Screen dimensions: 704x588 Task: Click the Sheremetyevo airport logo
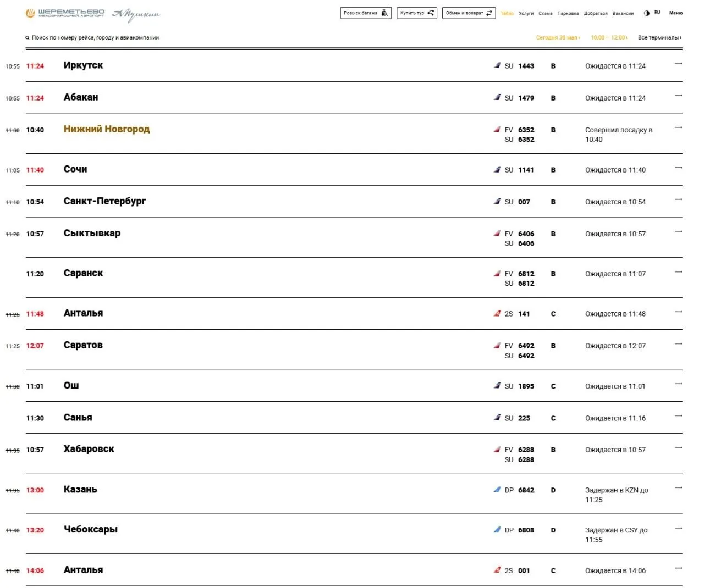65,13
